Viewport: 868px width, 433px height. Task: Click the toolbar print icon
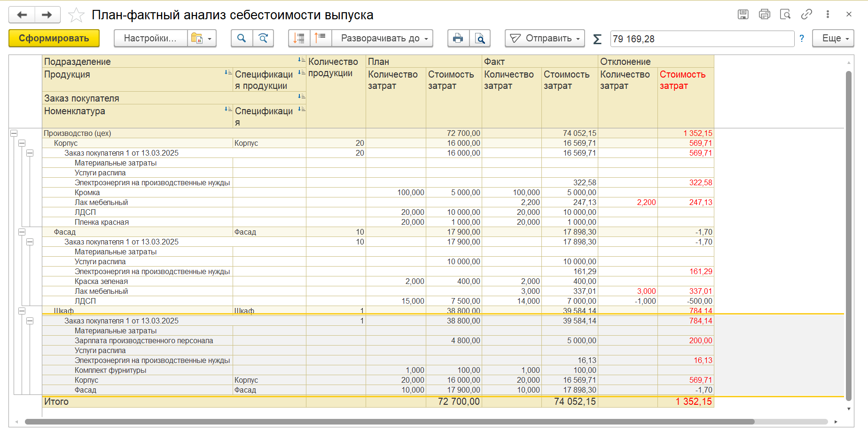[458, 39]
